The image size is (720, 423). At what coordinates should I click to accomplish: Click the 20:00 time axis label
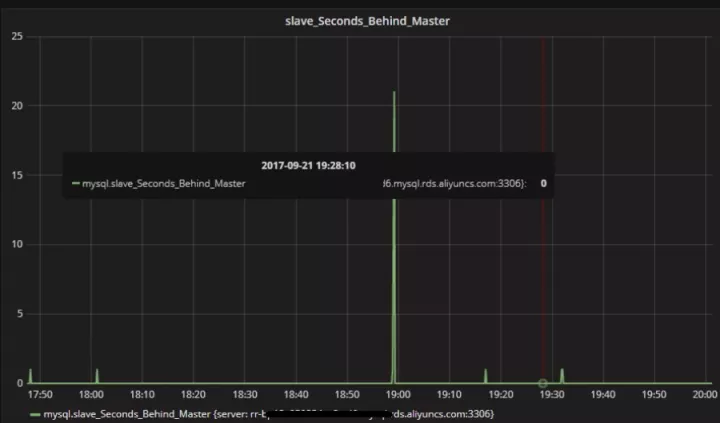705,395
